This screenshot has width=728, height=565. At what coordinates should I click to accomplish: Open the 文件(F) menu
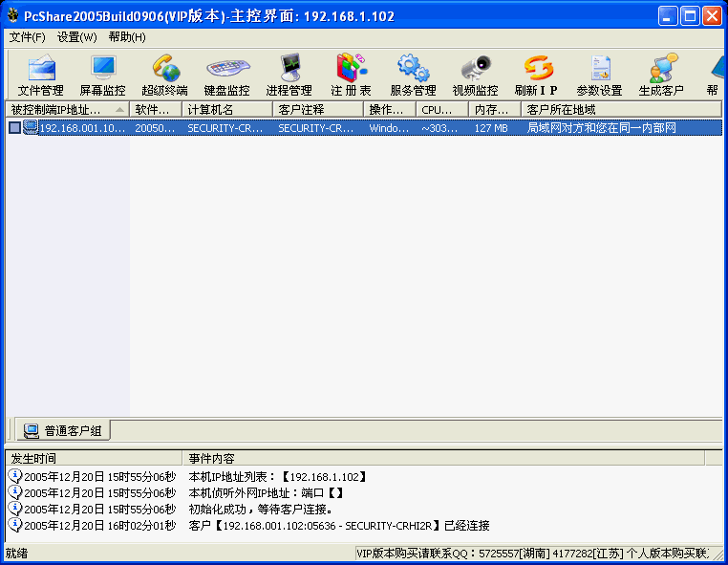click(27, 37)
